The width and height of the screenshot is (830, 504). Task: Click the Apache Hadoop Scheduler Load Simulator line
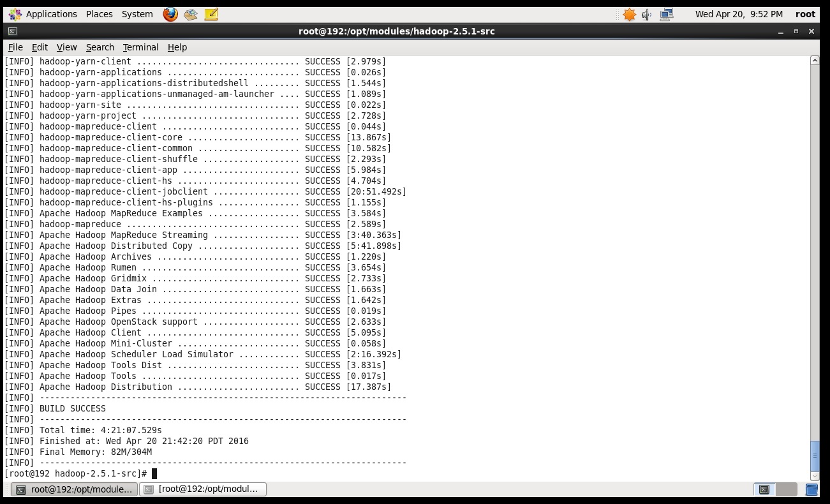(x=203, y=354)
